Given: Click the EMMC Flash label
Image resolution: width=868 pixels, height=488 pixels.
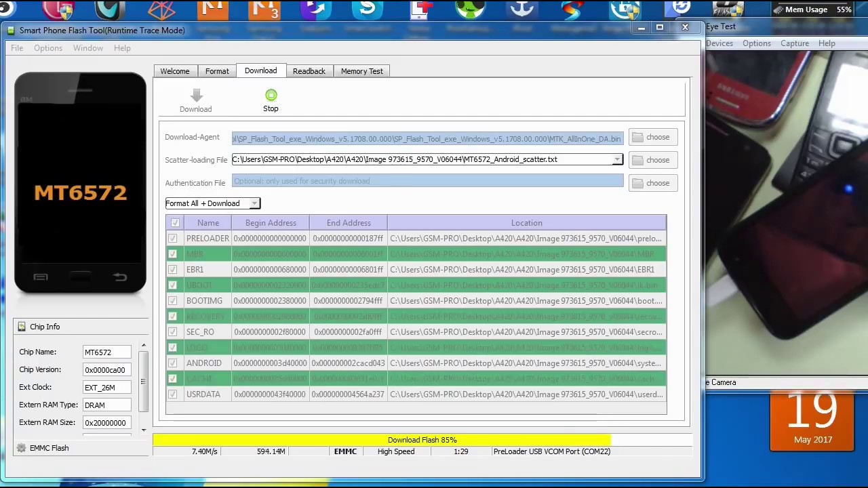Looking at the screenshot, I should coord(49,448).
